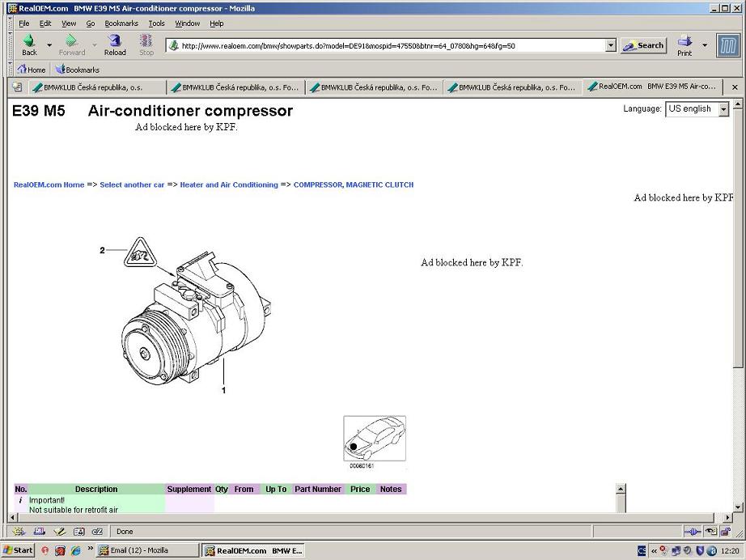Toggle the online/offline plug icon
The image size is (746, 560).
[x=693, y=532]
